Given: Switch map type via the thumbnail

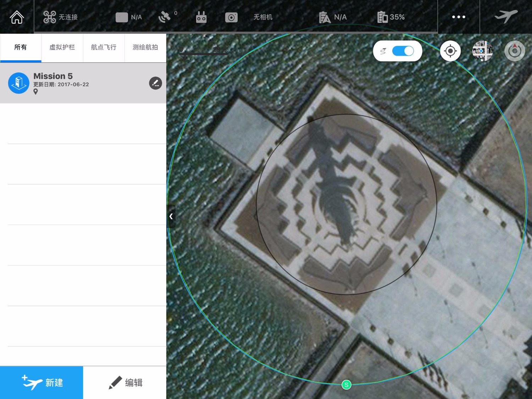Looking at the screenshot, I should click(482, 51).
